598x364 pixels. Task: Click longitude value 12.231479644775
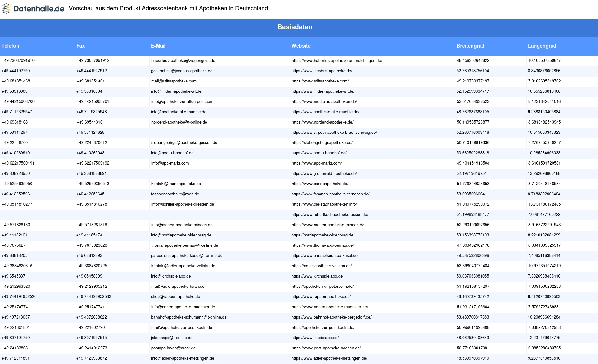[544, 338]
